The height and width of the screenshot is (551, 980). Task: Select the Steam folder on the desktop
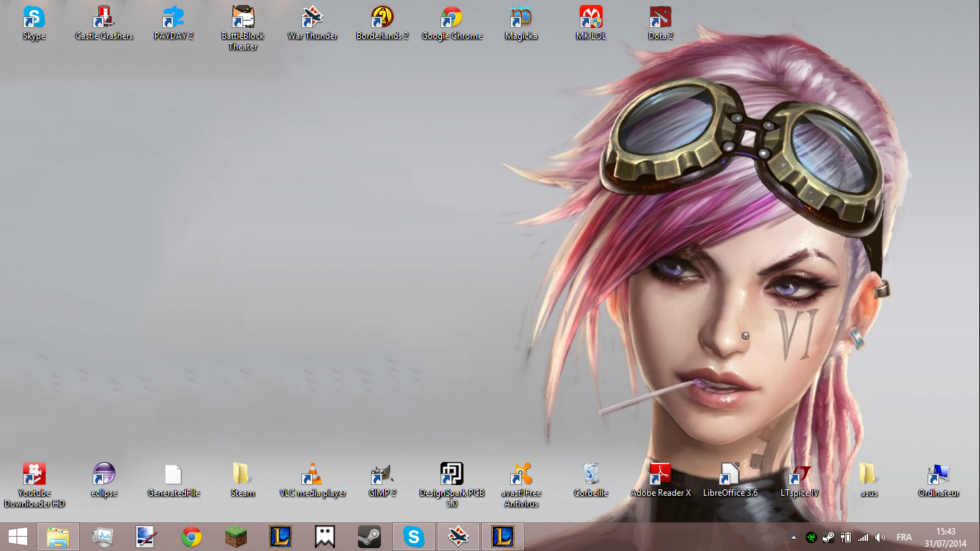click(242, 480)
